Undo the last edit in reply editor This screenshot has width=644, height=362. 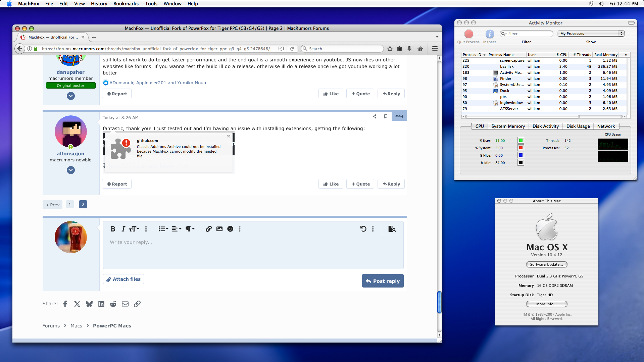(x=363, y=229)
